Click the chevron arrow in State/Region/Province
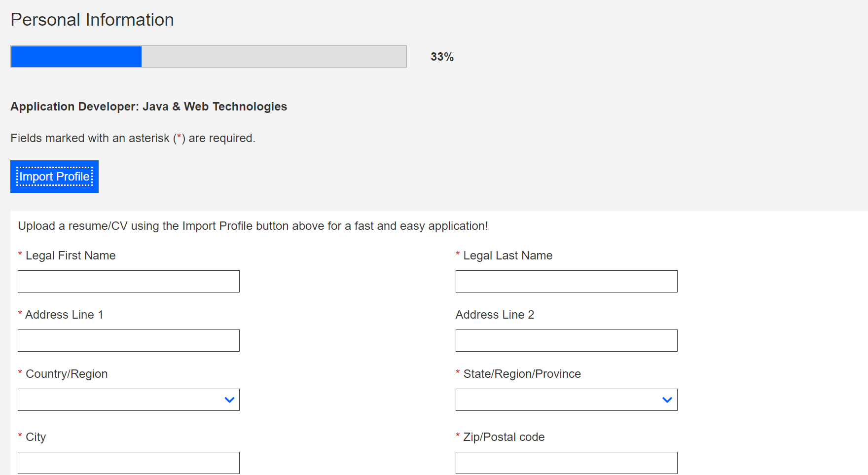868x475 pixels. (x=667, y=400)
